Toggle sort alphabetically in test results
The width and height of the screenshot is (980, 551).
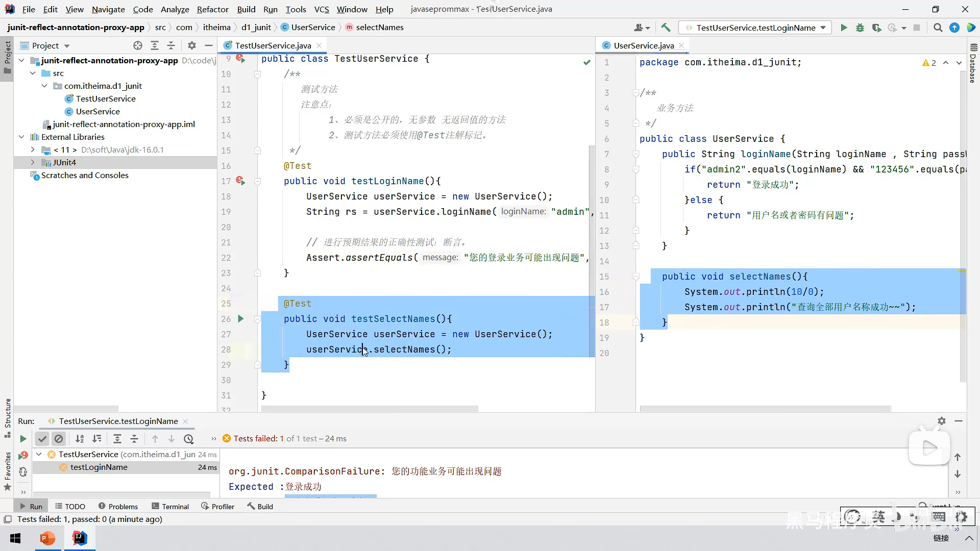80,439
